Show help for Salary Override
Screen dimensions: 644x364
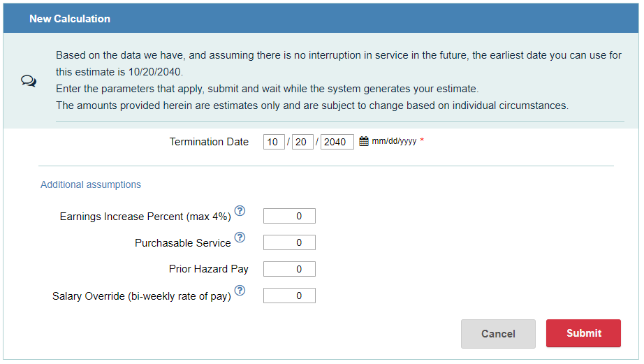coord(240,291)
